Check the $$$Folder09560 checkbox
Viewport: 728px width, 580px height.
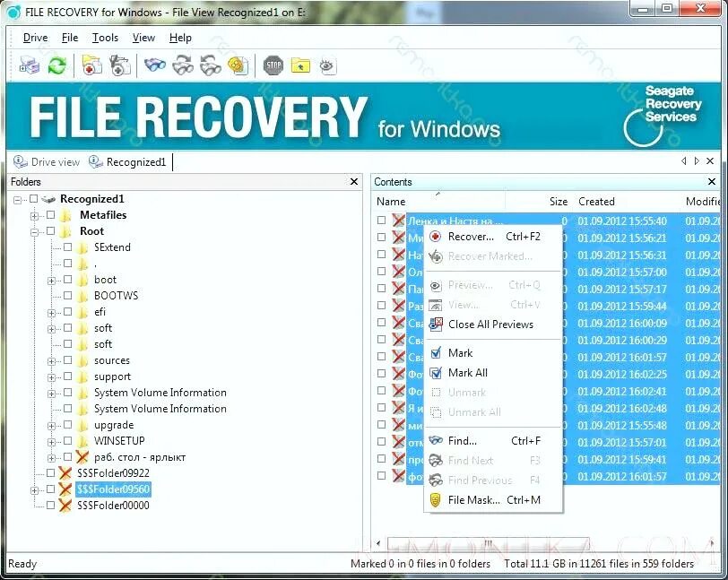[50, 489]
